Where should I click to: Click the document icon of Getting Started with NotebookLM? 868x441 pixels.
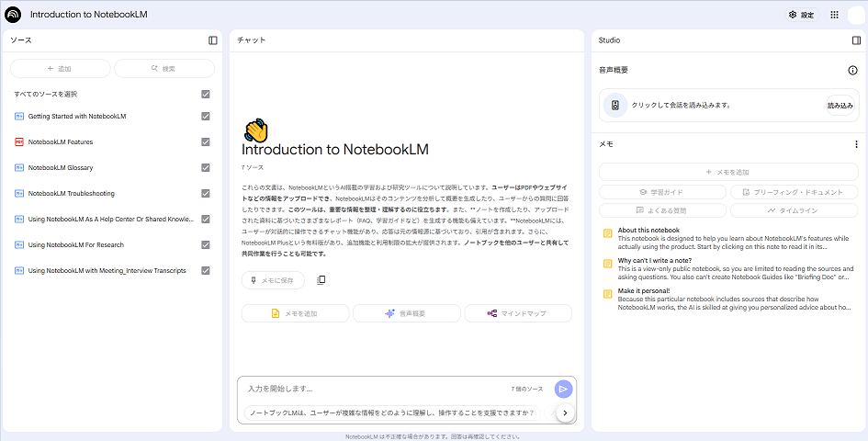point(19,117)
